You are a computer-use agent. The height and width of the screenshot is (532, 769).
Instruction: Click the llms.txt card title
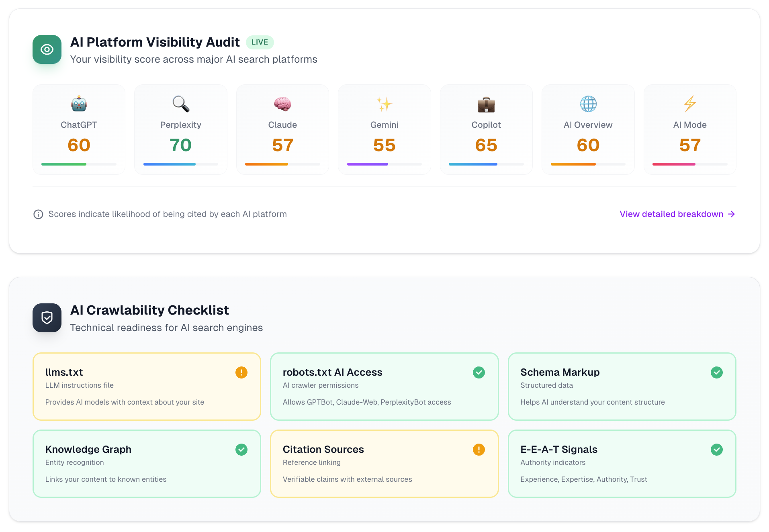(x=64, y=372)
